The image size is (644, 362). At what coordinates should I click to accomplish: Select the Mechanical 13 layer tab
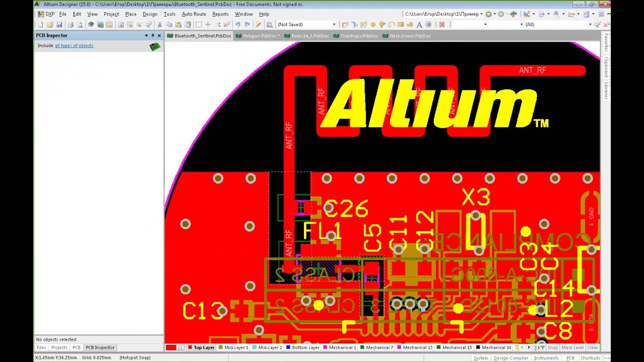coord(415,347)
